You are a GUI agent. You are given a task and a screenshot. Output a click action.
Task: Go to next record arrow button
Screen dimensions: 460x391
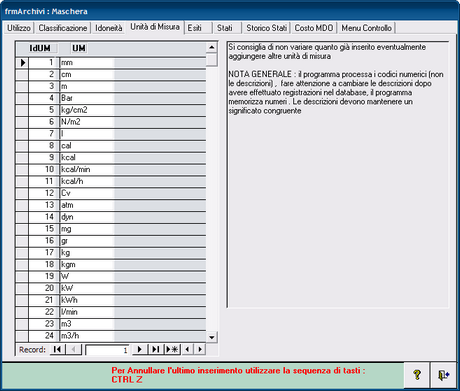point(139,349)
